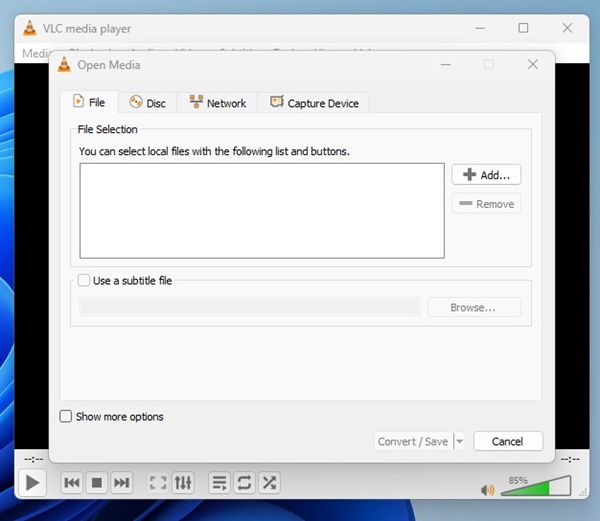Minimize the VLC media player window
Image resolution: width=600 pixels, height=521 pixels.
tap(480, 28)
